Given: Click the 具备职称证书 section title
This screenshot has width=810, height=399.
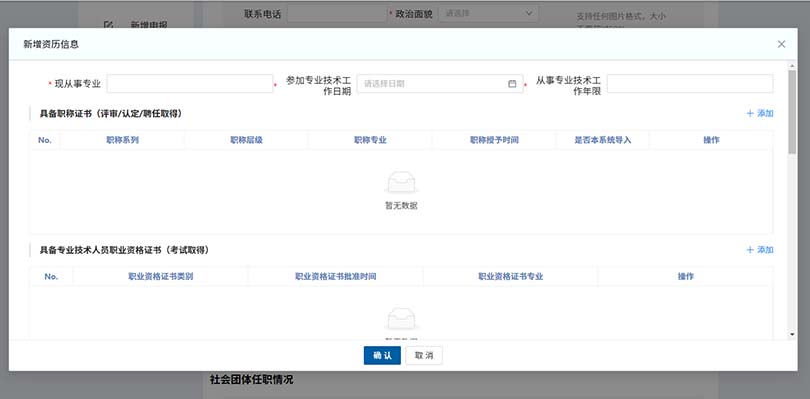Looking at the screenshot, I should pos(111,114).
